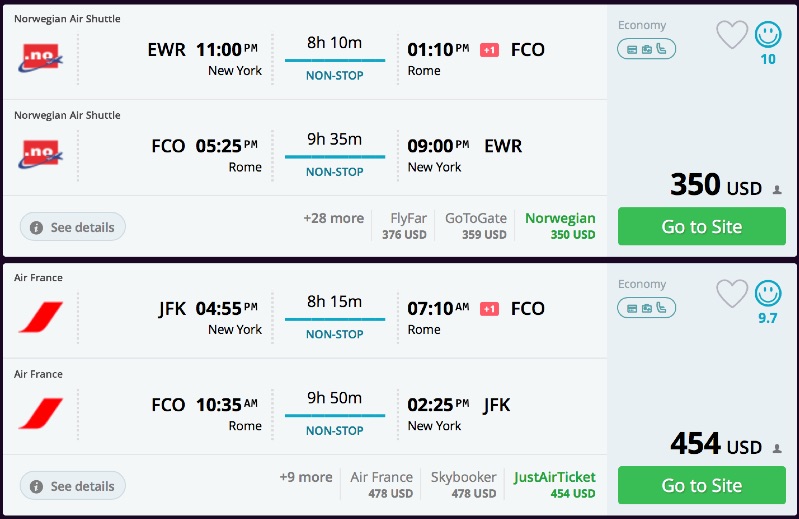Click the +1 day badge on Norwegian arrival
Image resolution: width=799 pixels, height=519 pixels.
(x=489, y=50)
